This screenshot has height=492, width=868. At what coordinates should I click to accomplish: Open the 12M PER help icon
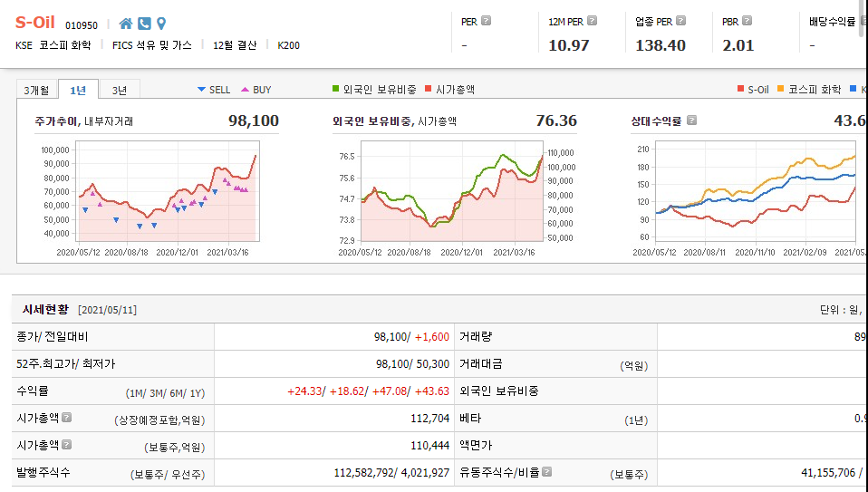(x=593, y=21)
